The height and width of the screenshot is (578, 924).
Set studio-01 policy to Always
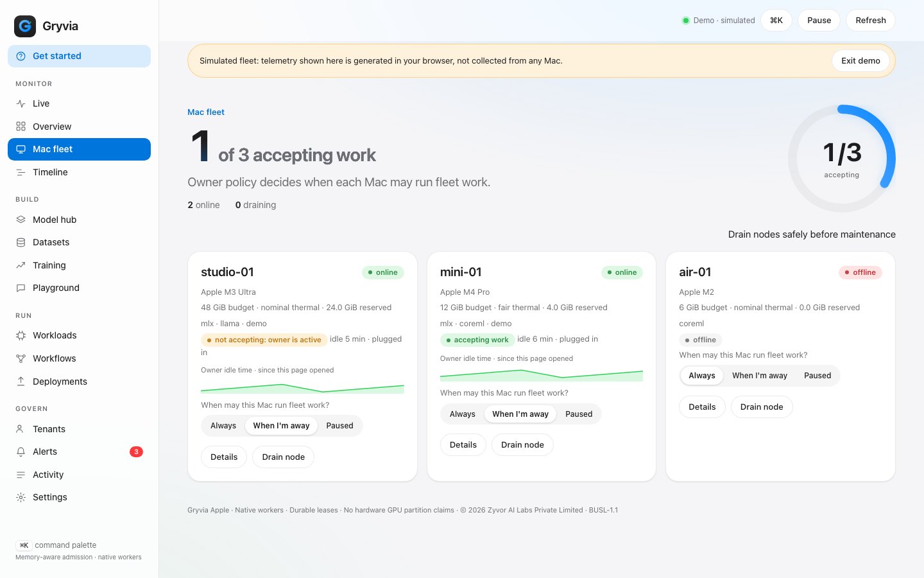[223, 426]
